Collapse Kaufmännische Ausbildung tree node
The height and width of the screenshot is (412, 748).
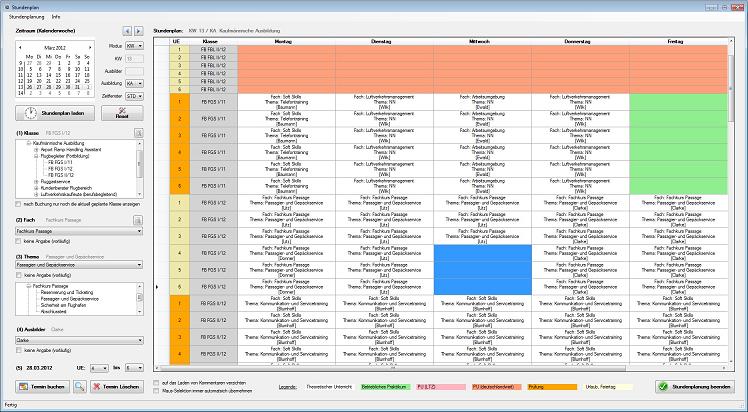coord(29,143)
